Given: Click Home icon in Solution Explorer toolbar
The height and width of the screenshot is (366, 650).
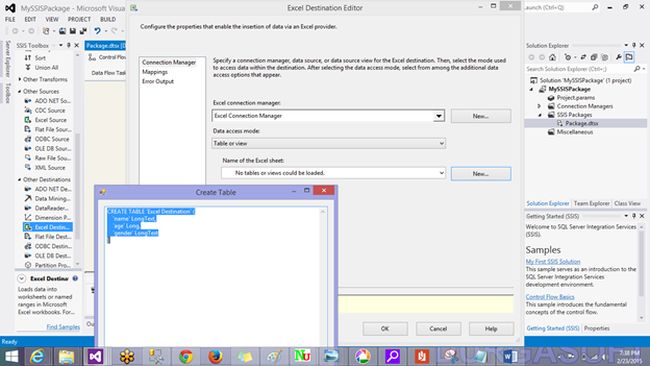Looking at the screenshot, I should 552,57.
